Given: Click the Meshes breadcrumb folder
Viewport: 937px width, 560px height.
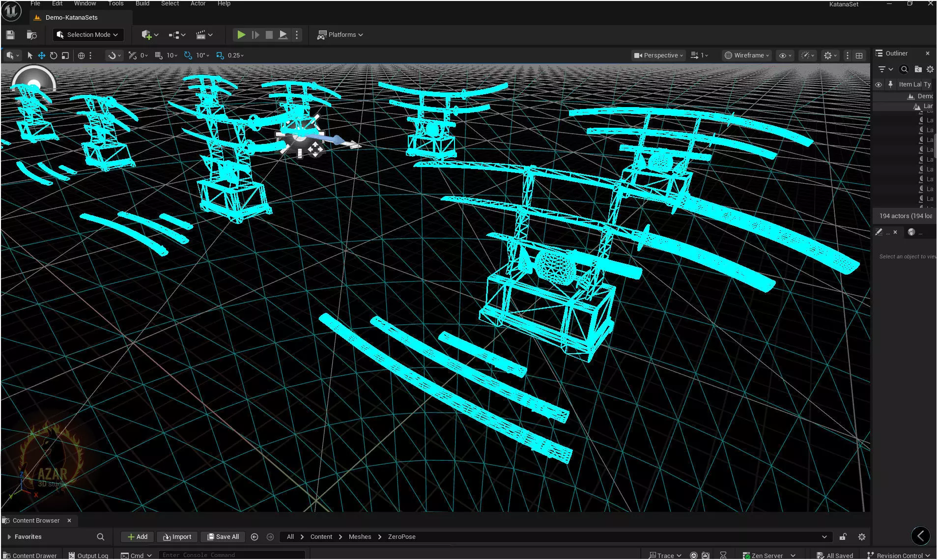Looking at the screenshot, I should [360, 537].
